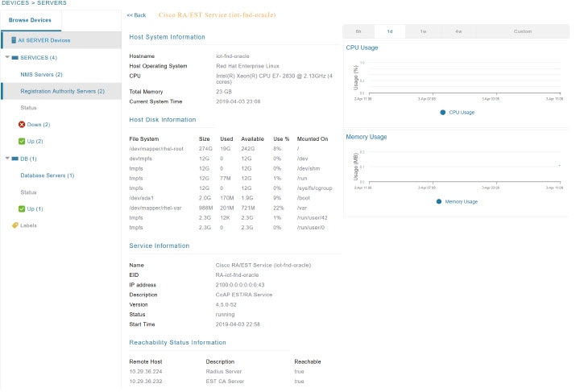The width and height of the screenshot is (580, 392).
Task: Select the 1d time range tab
Action: coord(390,31)
